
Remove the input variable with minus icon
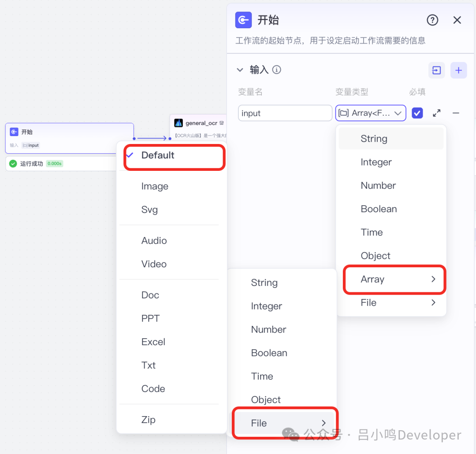[x=456, y=113]
